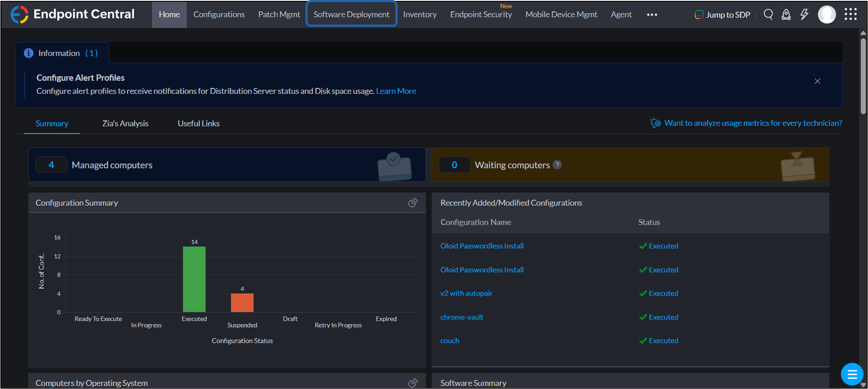Viewport: 868px width, 389px height.
Task: Switch to Zia's Analysis tab
Action: click(x=125, y=124)
